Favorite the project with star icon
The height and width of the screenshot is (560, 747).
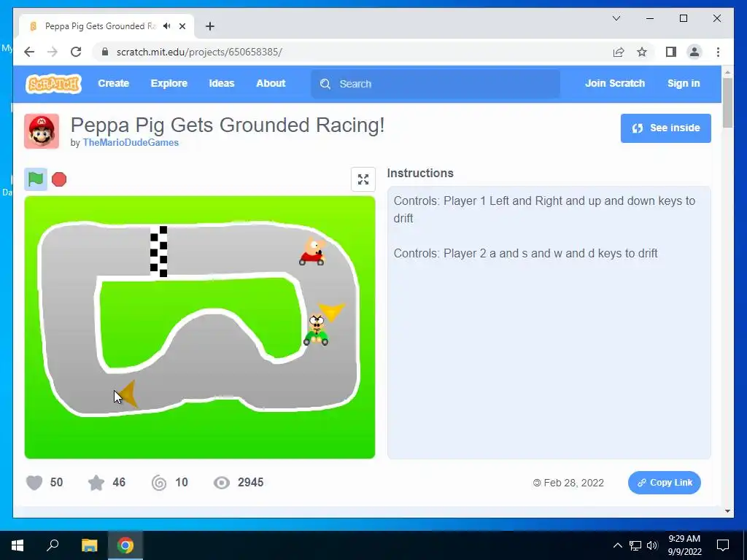tap(96, 483)
